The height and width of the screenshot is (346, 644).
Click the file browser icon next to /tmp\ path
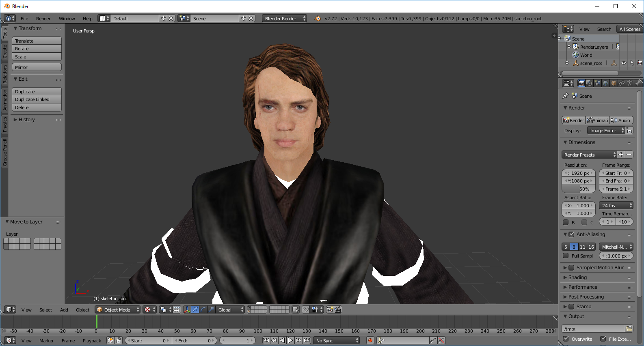(x=629, y=329)
